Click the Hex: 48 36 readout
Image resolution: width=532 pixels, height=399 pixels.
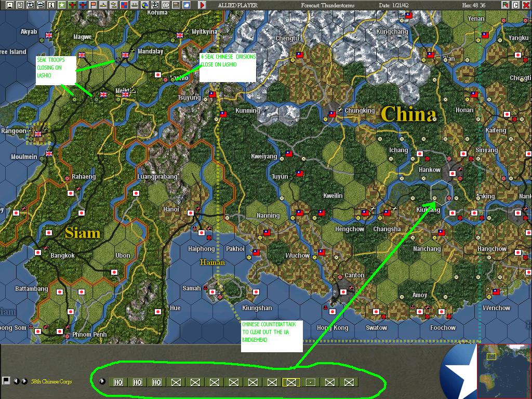click(x=474, y=5)
